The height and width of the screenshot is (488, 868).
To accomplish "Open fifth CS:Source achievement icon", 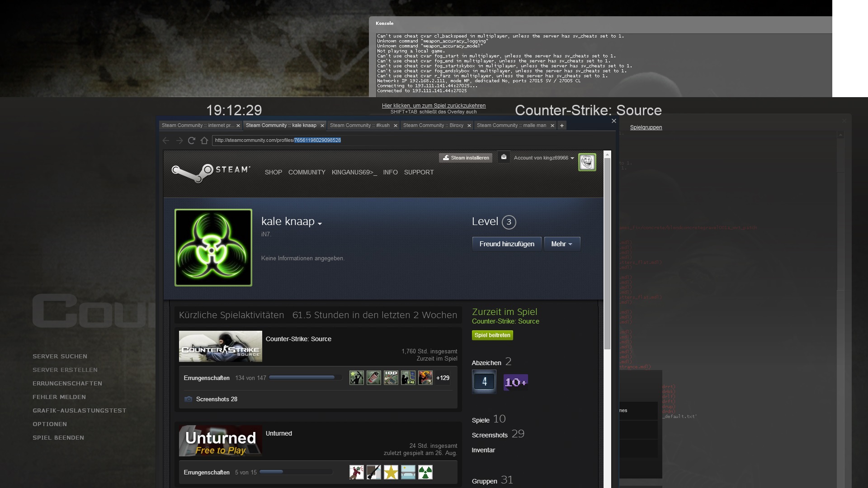I will tap(425, 378).
